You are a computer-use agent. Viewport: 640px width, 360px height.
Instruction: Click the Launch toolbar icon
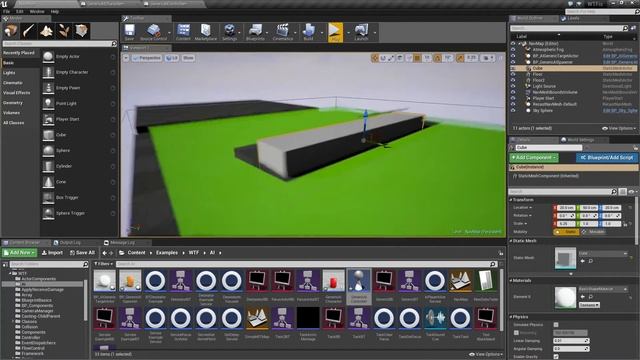pos(361,32)
